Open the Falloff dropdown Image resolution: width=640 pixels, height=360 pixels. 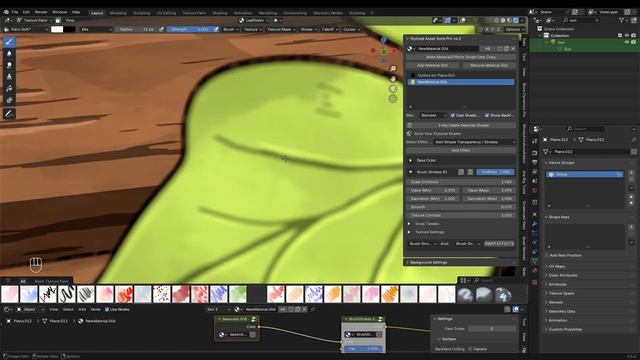(329, 29)
